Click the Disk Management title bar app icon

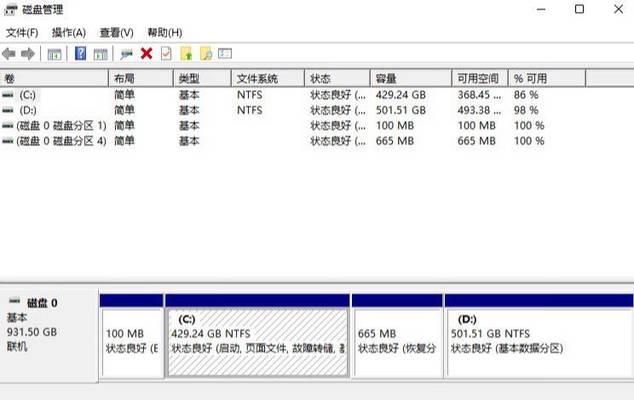(x=11, y=9)
